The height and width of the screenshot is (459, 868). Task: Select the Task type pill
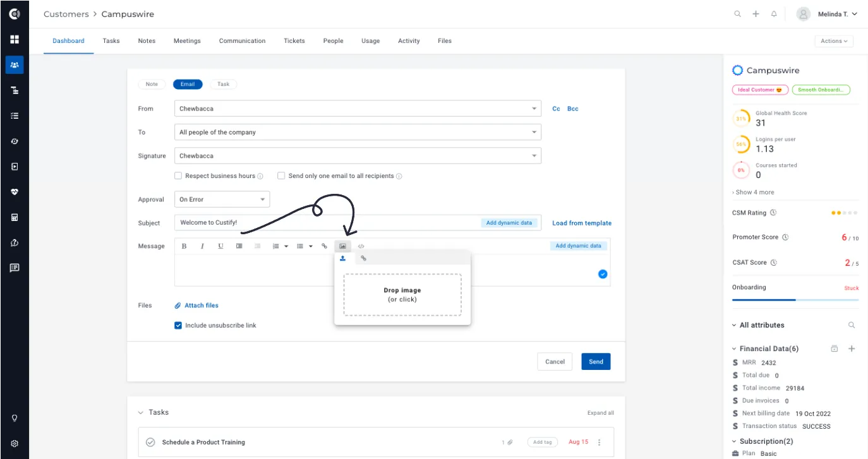(224, 85)
